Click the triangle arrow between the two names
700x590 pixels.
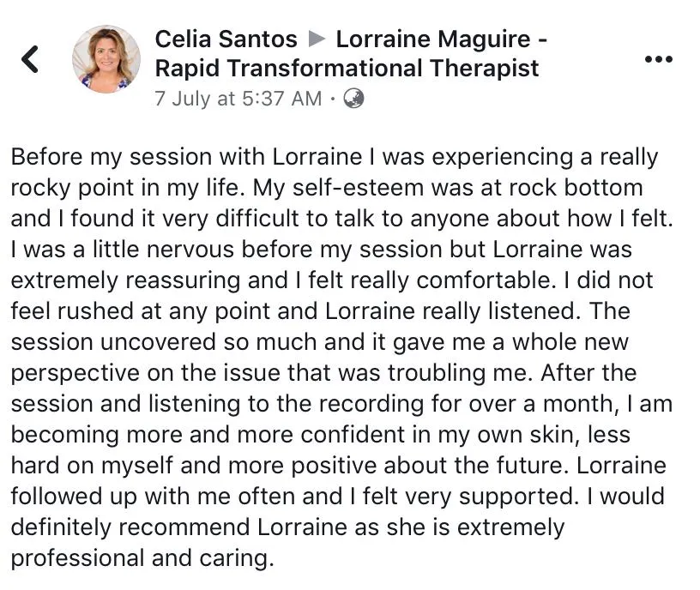pyautogui.click(x=317, y=39)
